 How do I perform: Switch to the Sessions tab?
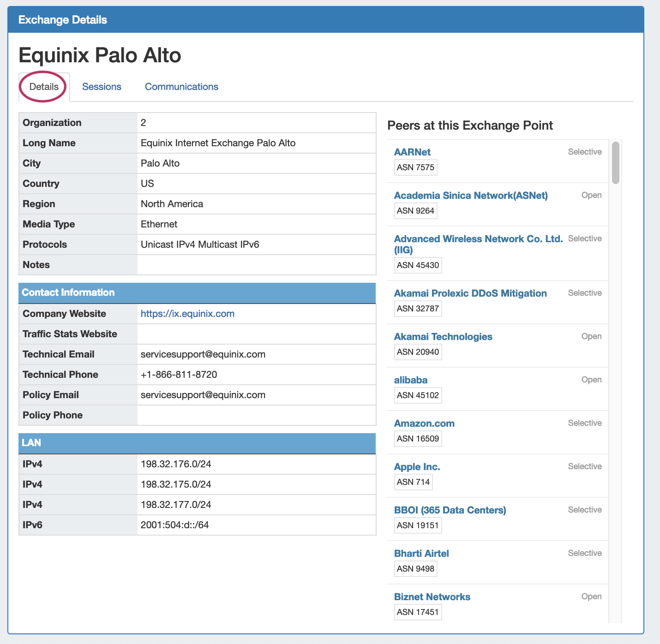pyautogui.click(x=102, y=87)
